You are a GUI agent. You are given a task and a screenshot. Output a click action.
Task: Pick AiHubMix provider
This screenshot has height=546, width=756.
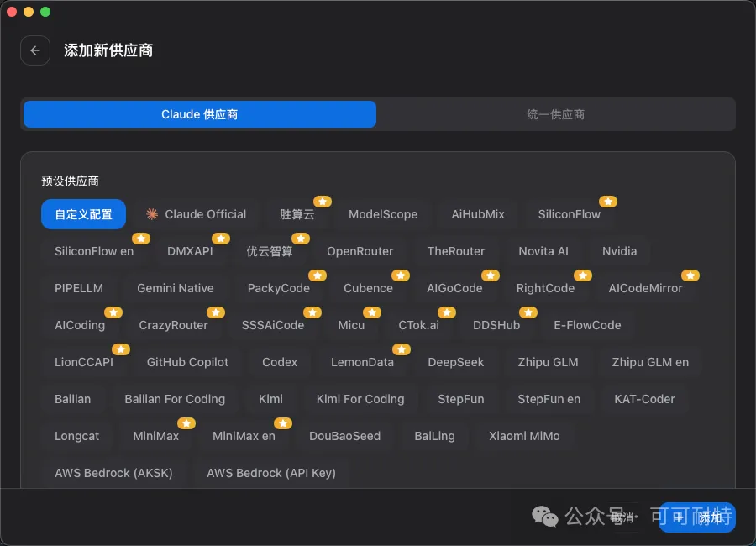tap(478, 214)
